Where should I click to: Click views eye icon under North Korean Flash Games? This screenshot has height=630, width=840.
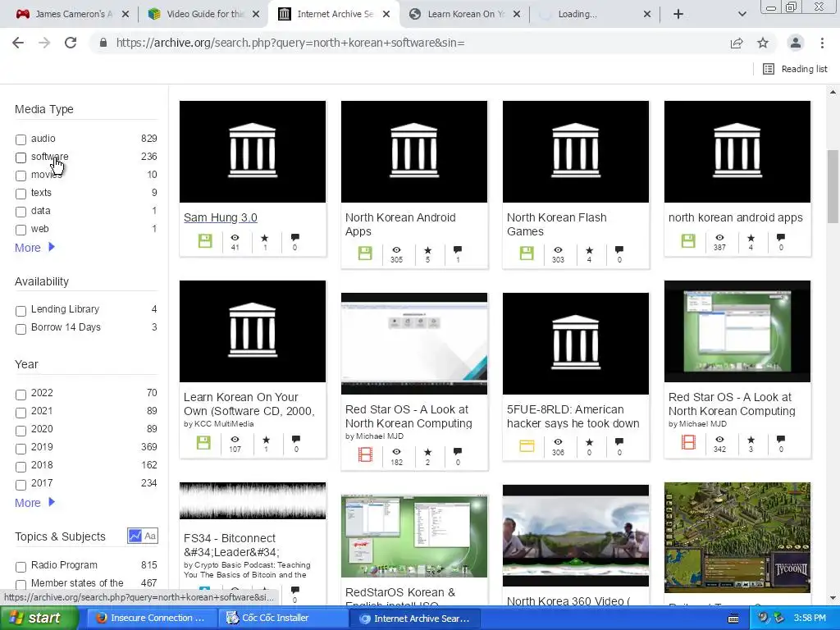pos(558,249)
